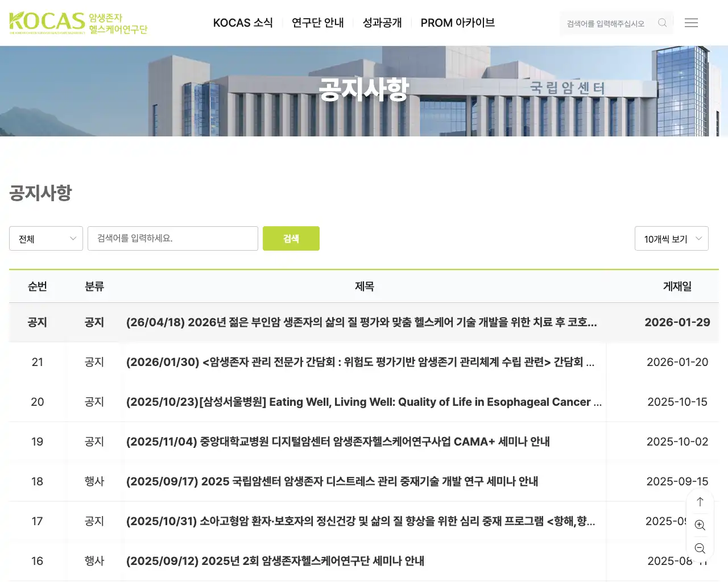Screen dimensions: 728x582
Task: Open the PROM 아카이브 menu
Action: click(x=457, y=23)
